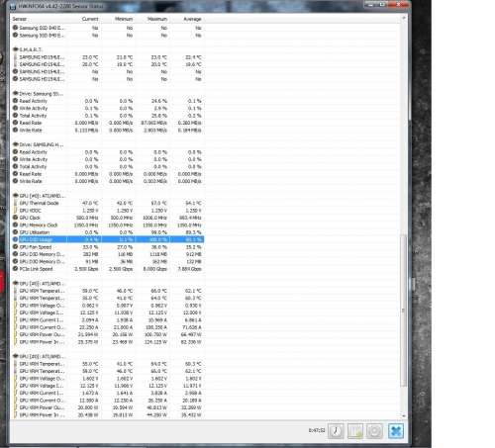Click the elapsed time 0:47:52 readout
Image resolution: width=495 pixels, height=448 pixels.
coord(317,430)
